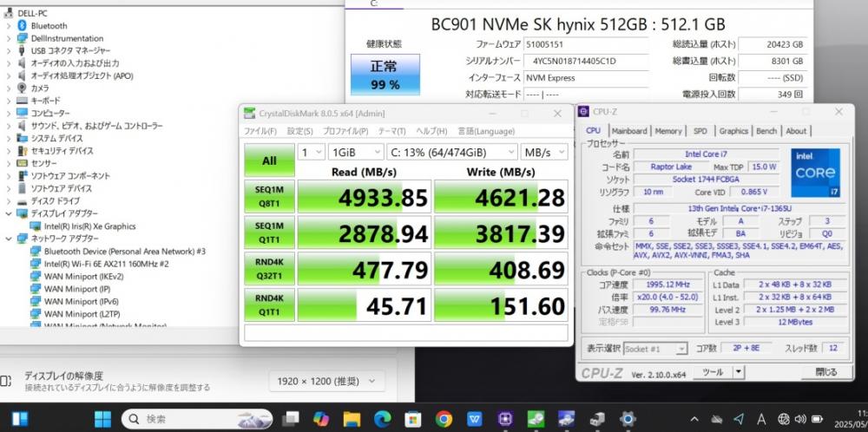Run the RND4K Q1T1 test button
This screenshot has height=432, width=868.
[x=270, y=305]
